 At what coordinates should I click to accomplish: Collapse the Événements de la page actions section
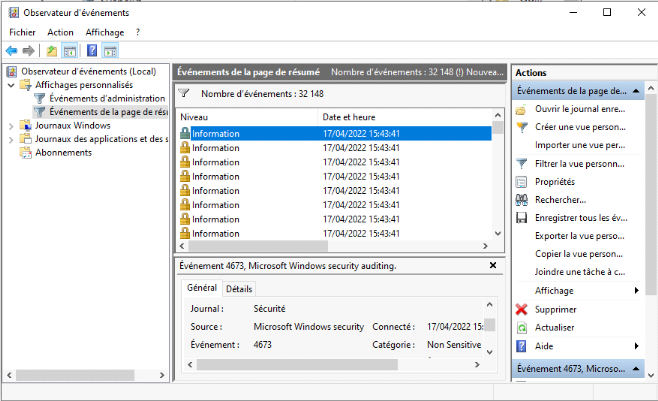pyautogui.click(x=636, y=91)
